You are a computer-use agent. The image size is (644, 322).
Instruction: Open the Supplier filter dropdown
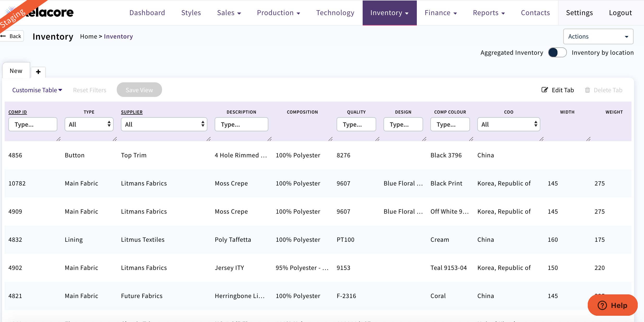164,124
